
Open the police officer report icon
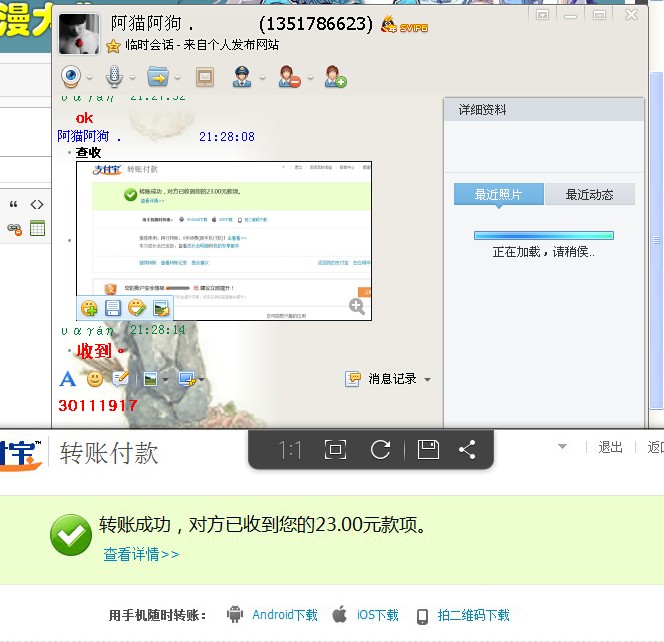pyautogui.click(x=242, y=77)
